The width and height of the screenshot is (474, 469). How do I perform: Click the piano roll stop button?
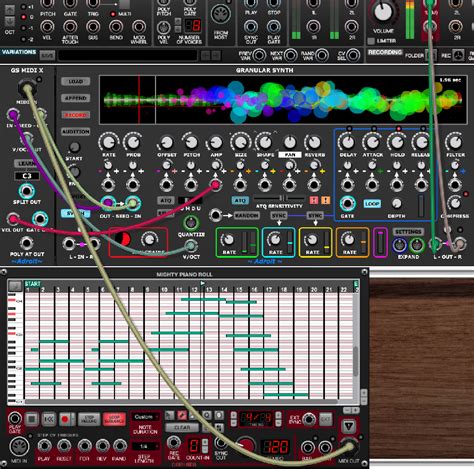click(x=32, y=419)
